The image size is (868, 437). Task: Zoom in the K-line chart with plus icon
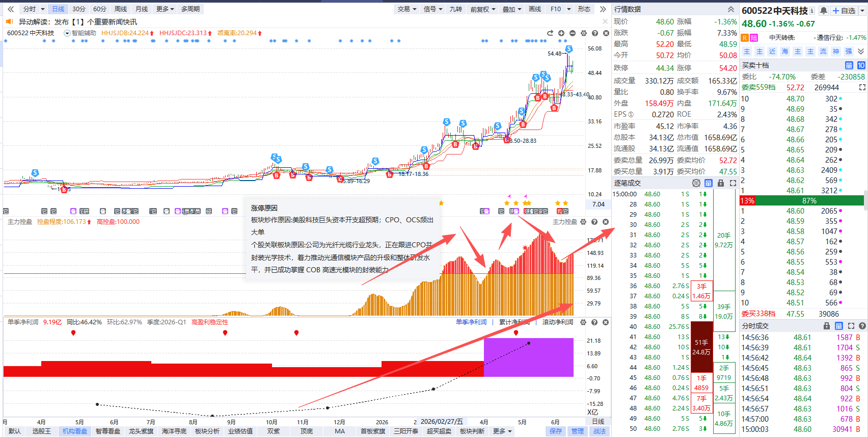[561, 33]
